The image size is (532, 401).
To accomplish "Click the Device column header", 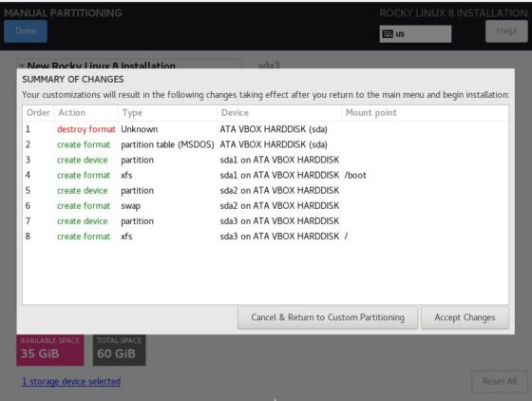I will (x=279, y=113).
